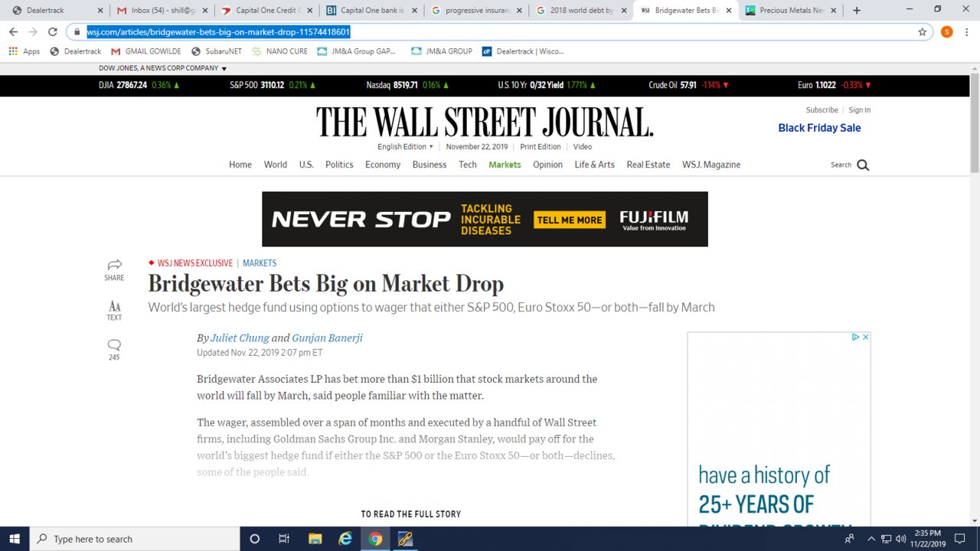Click the Share arrow icon
This screenshot has width=980, height=551.
tap(114, 265)
